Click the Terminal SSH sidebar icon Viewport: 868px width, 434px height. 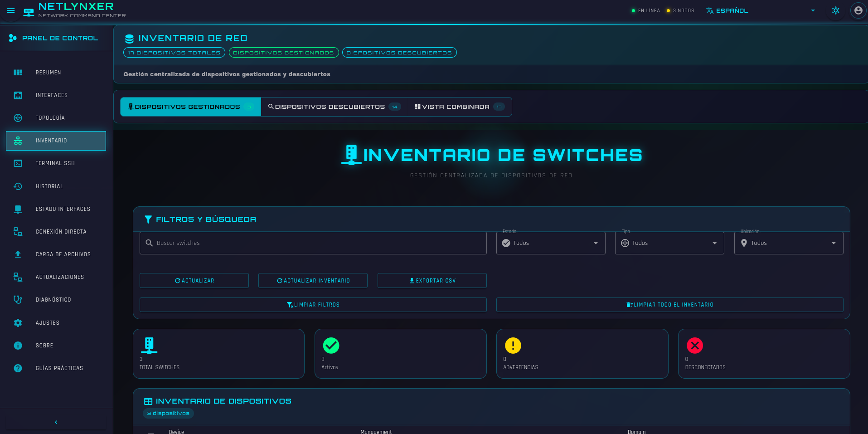point(18,163)
